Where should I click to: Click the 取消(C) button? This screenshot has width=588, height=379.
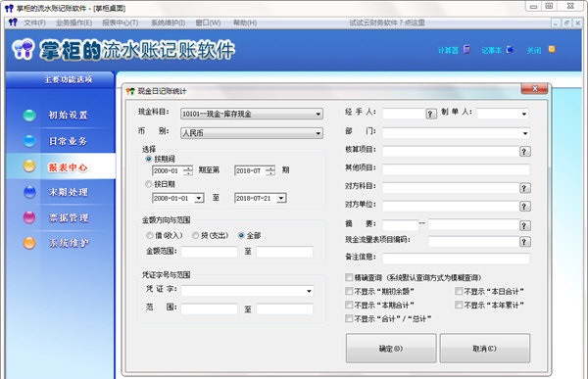click(x=484, y=349)
